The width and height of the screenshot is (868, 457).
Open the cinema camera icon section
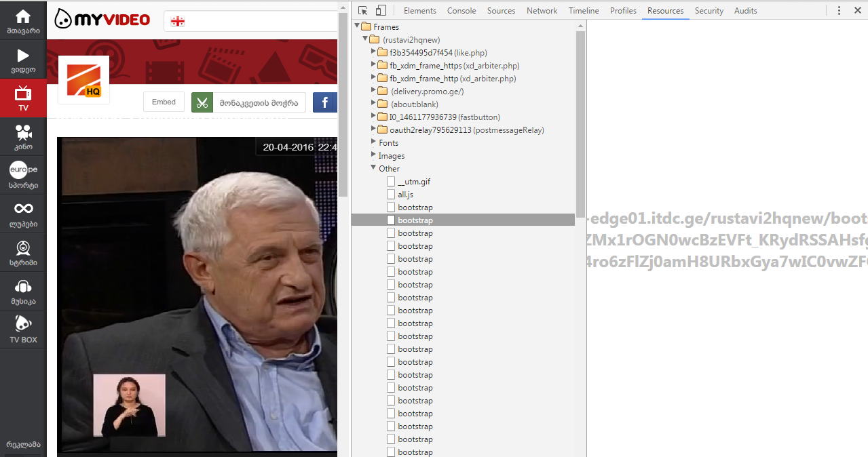[x=23, y=132]
